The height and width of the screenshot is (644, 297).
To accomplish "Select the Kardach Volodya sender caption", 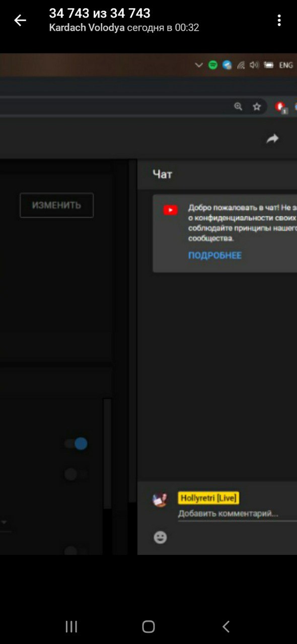I will pos(87,28).
